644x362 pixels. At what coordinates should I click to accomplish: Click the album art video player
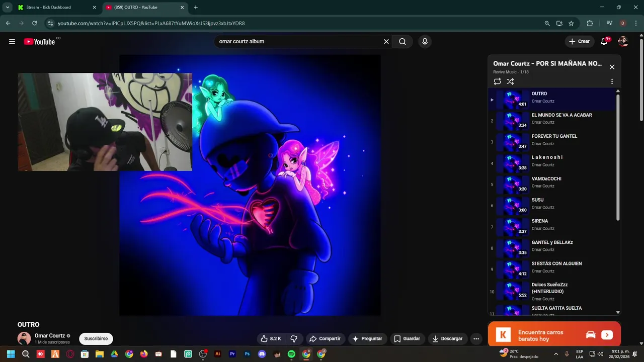pyautogui.click(x=250, y=185)
